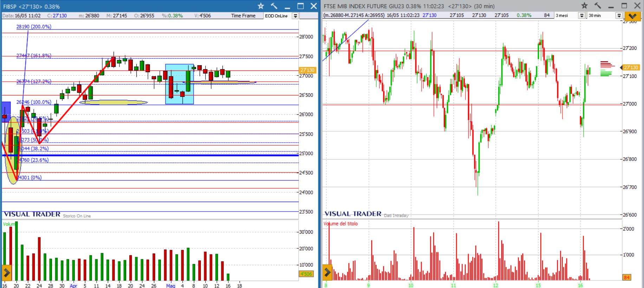
Task: Select the 26246 (100.0%) Fibonacci label
Action: point(34,102)
